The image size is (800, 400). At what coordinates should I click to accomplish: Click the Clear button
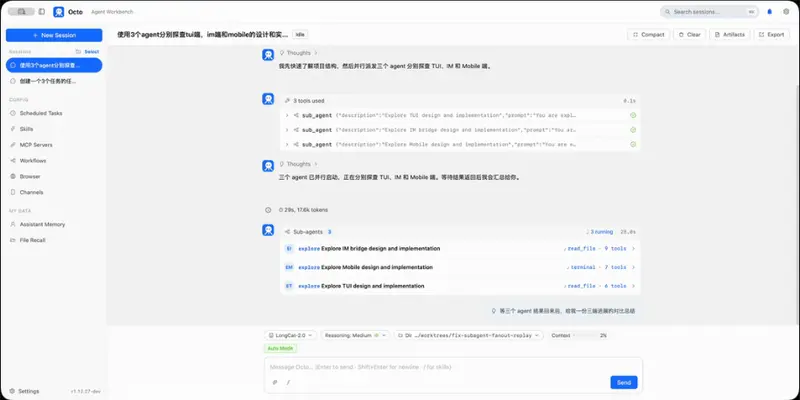coord(689,35)
